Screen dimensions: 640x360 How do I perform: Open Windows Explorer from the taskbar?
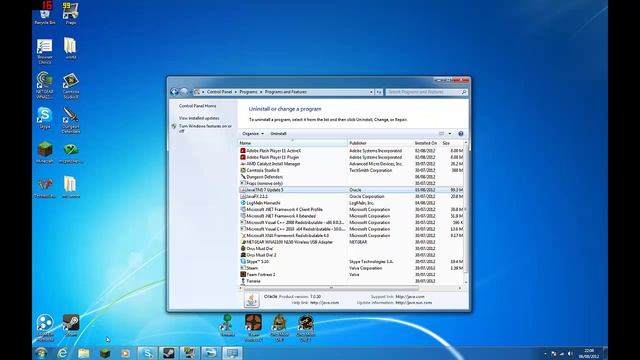83,353
